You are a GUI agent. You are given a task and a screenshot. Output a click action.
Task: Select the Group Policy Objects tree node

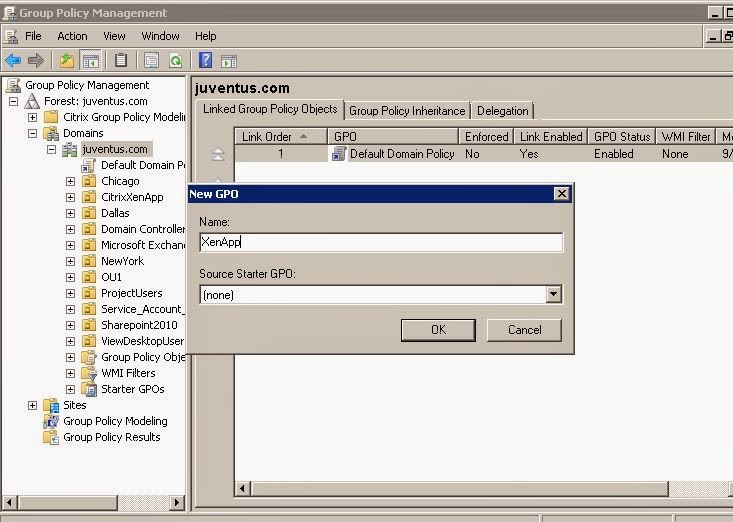click(x=143, y=357)
